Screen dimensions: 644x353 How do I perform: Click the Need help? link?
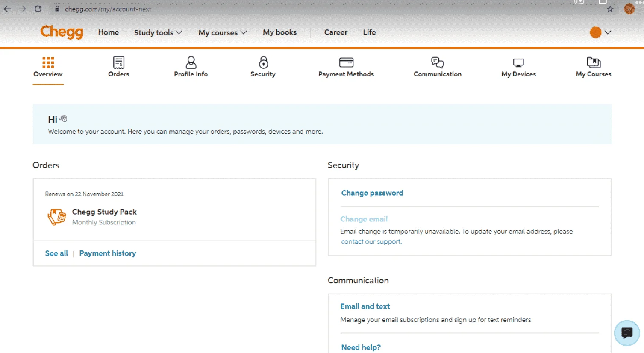[x=361, y=347]
